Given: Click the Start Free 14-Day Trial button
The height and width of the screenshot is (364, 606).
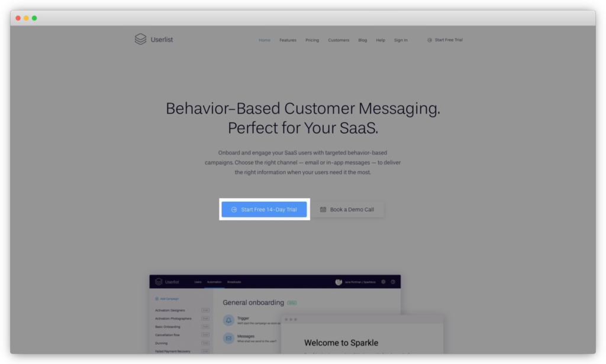Looking at the screenshot, I should pyautogui.click(x=264, y=209).
